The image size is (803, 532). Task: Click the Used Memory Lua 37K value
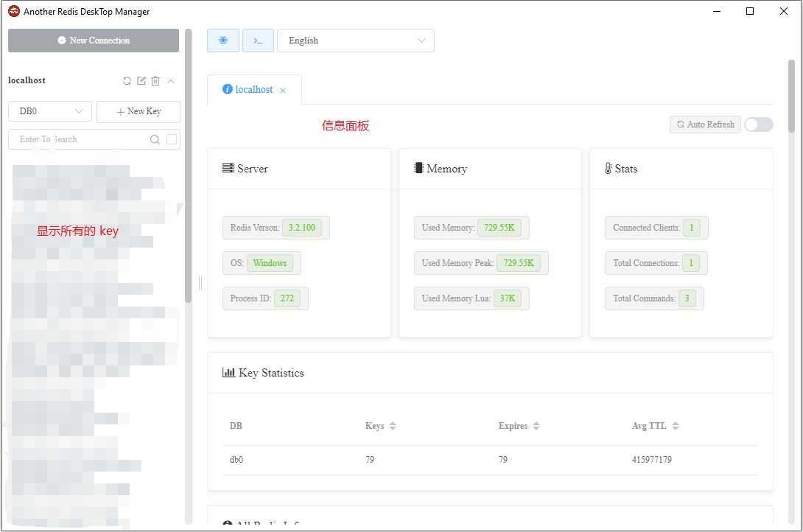click(x=508, y=298)
